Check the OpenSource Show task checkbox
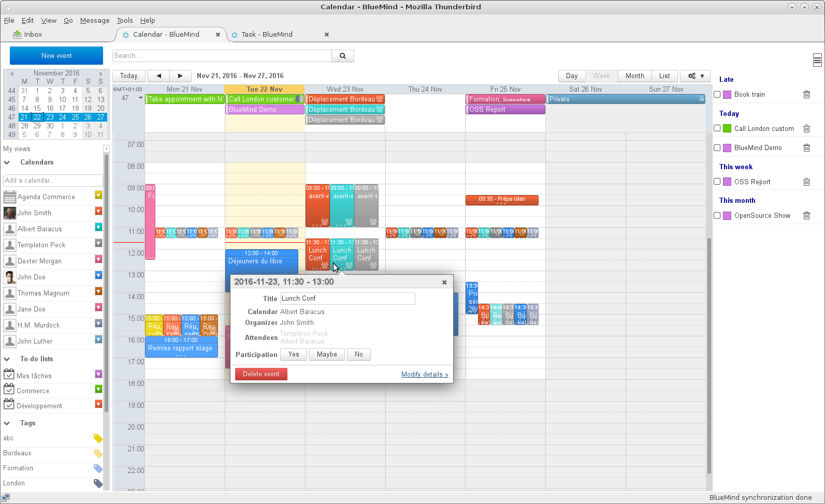 point(717,215)
